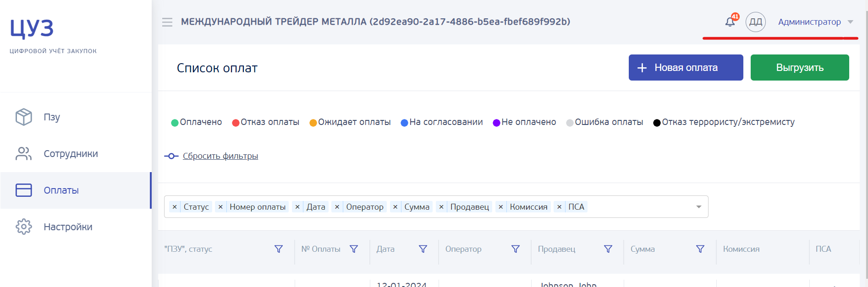Expand the columns selector dropdown arrow
This screenshot has width=868, height=287.
point(699,207)
